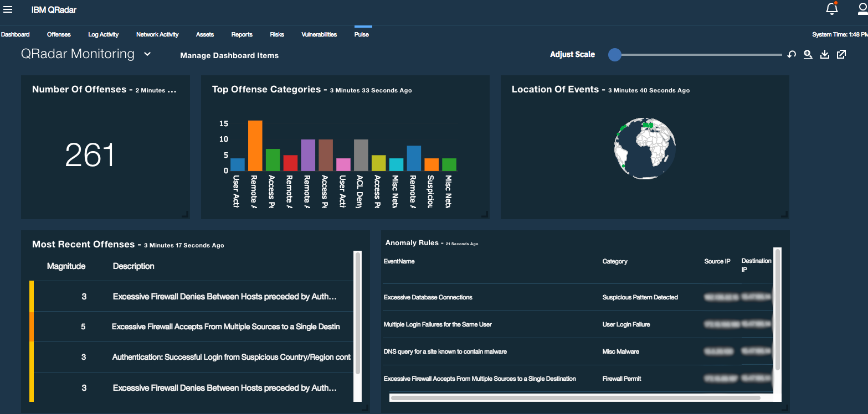
Task: Switch to the Offenses tab
Action: (58, 34)
